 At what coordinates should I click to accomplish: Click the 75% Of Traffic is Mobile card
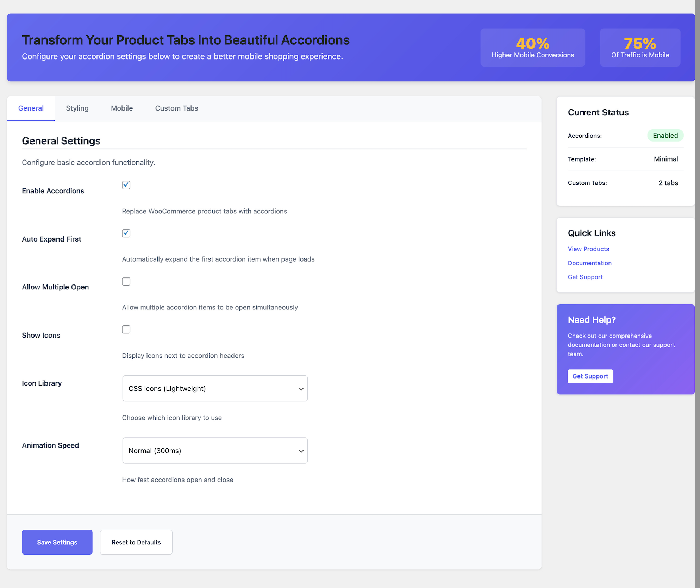click(x=640, y=48)
